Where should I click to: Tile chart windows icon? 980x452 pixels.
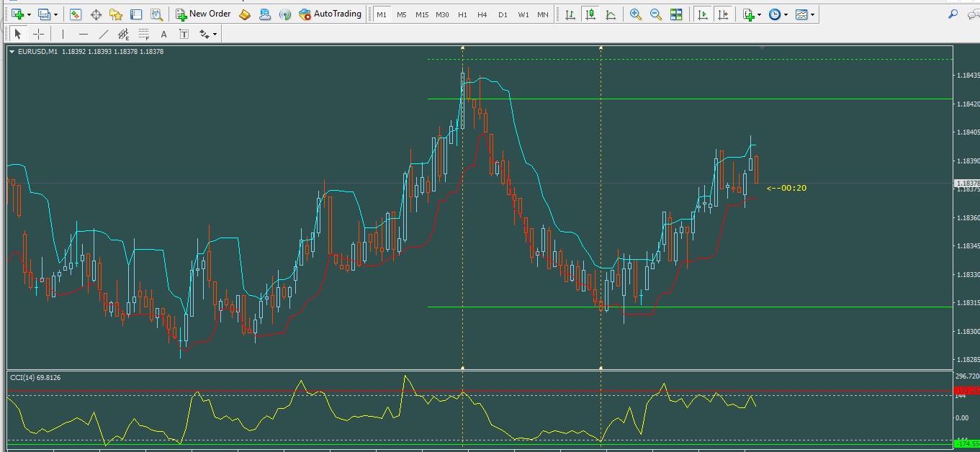(x=676, y=14)
